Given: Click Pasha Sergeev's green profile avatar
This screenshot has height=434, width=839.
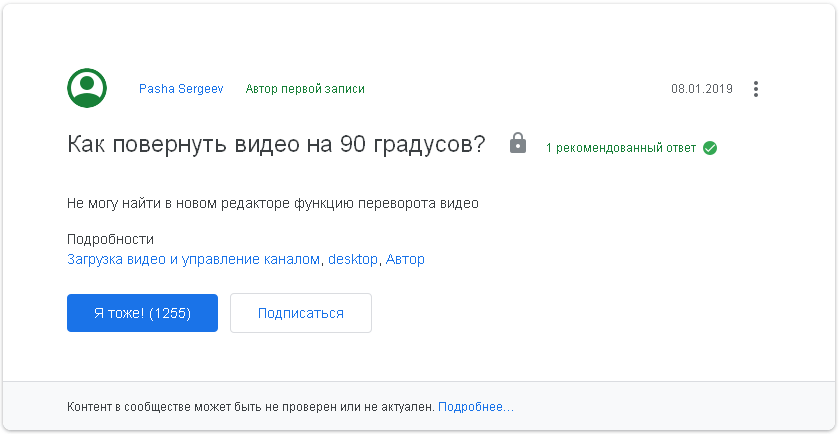Looking at the screenshot, I should point(87,89).
